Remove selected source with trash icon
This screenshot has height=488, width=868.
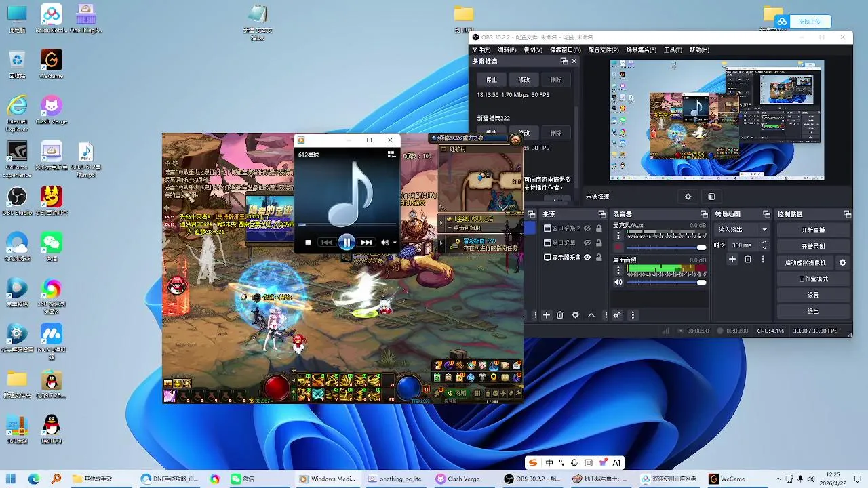560,315
